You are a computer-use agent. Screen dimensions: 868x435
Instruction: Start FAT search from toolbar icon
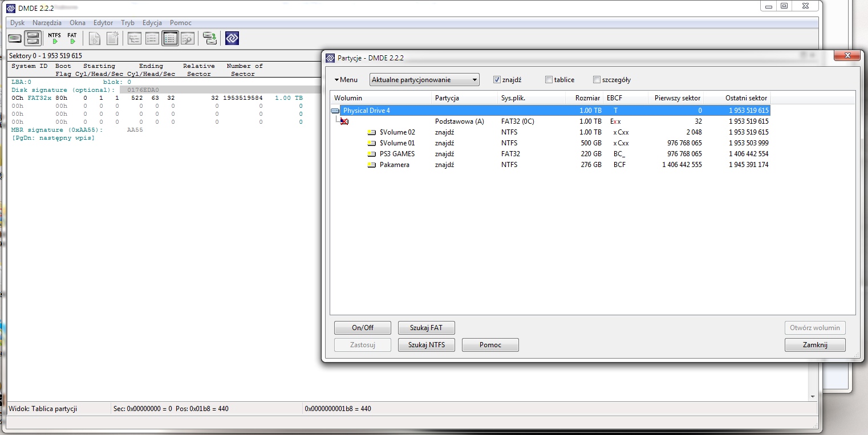point(72,39)
